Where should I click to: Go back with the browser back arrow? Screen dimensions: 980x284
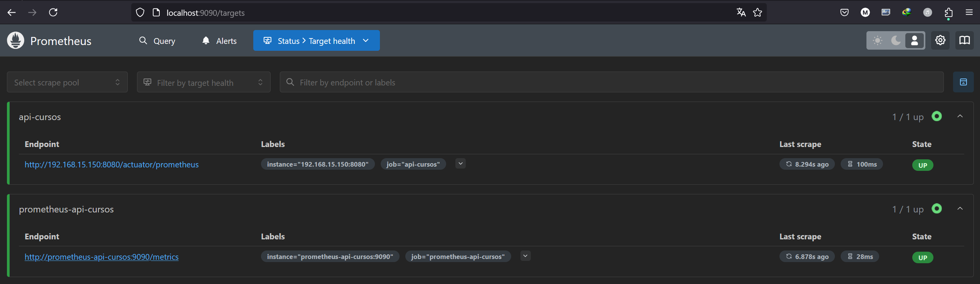pyautogui.click(x=12, y=13)
